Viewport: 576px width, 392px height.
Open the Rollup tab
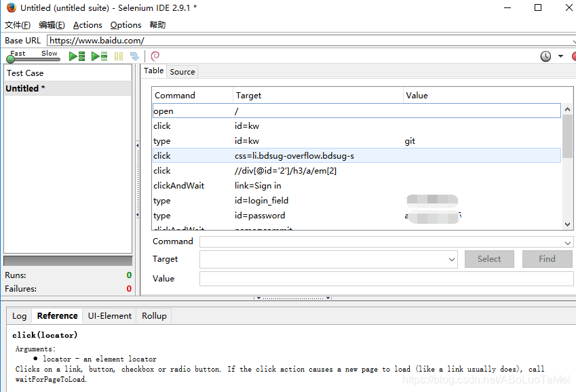coord(154,315)
